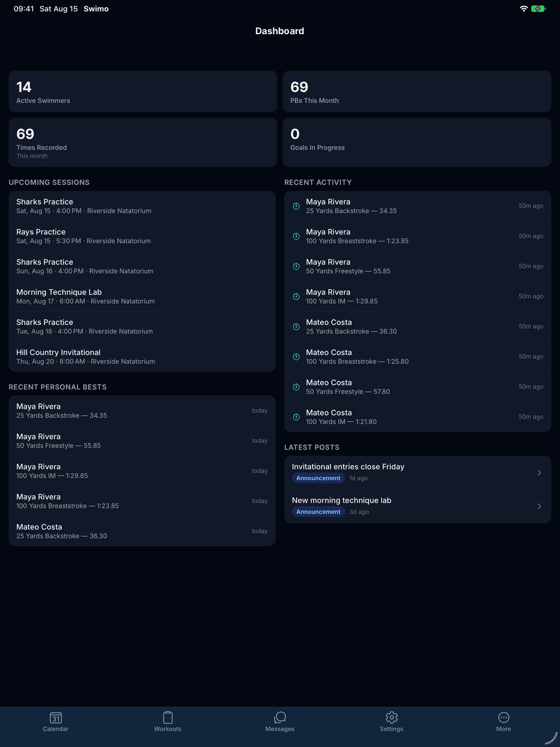Tap stopwatch icon beside Maya Rivera 34.35 activity
The image size is (560, 747).
click(296, 206)
